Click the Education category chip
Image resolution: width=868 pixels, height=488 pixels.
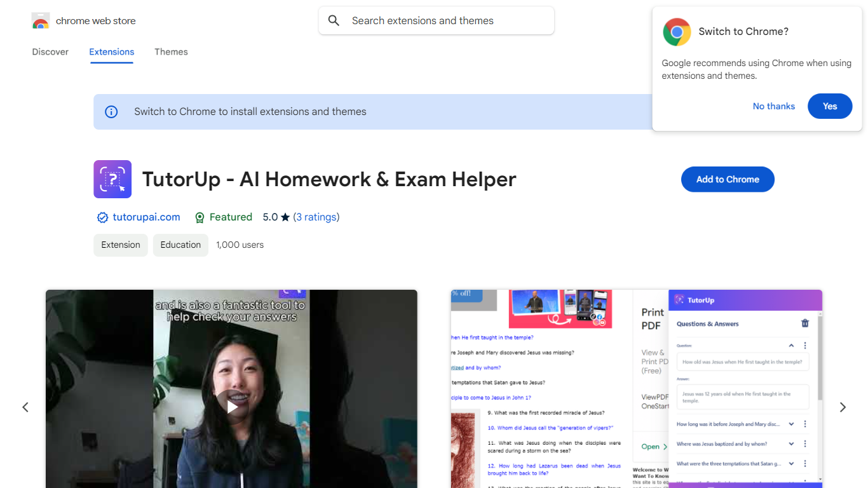pyautogui.click(x=180, y=245)
